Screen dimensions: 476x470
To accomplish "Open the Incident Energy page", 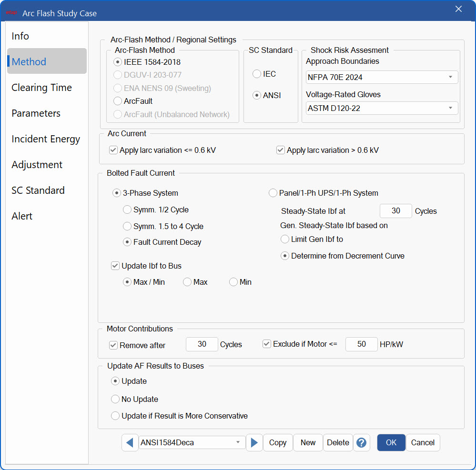I will (46, 139).
